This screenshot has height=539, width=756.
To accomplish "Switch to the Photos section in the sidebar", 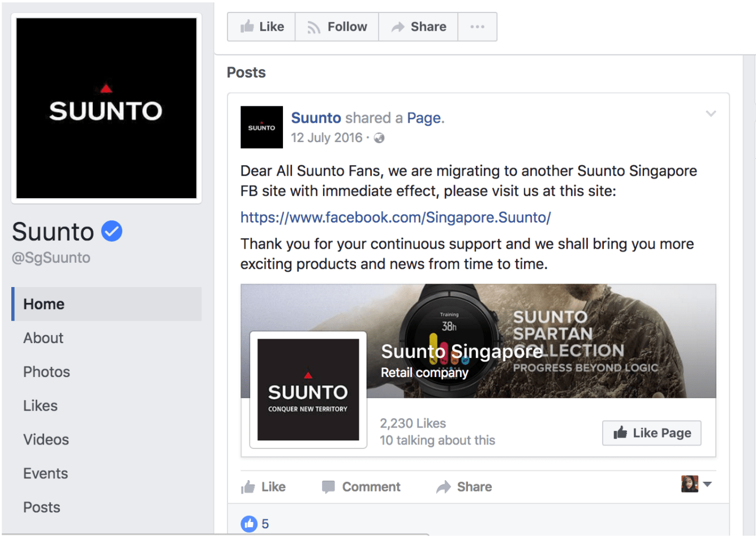I will (x=46, y=372).
